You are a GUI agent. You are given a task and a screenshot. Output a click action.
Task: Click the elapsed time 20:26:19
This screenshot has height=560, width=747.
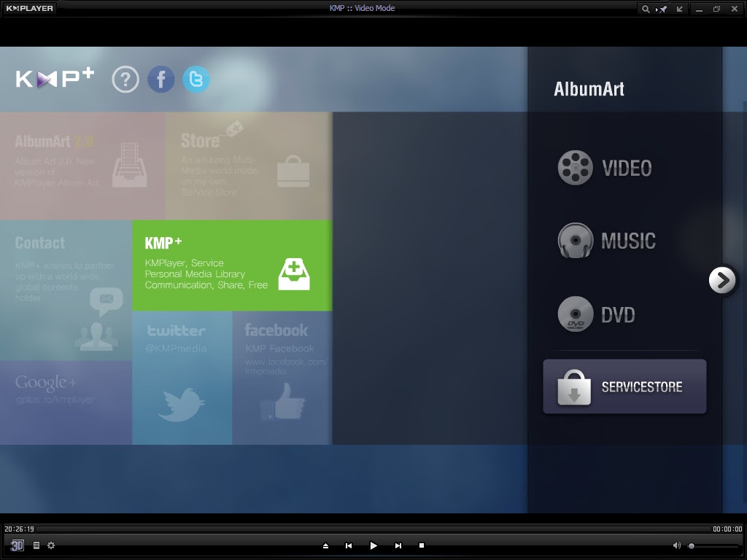click(x=19, y=529)
